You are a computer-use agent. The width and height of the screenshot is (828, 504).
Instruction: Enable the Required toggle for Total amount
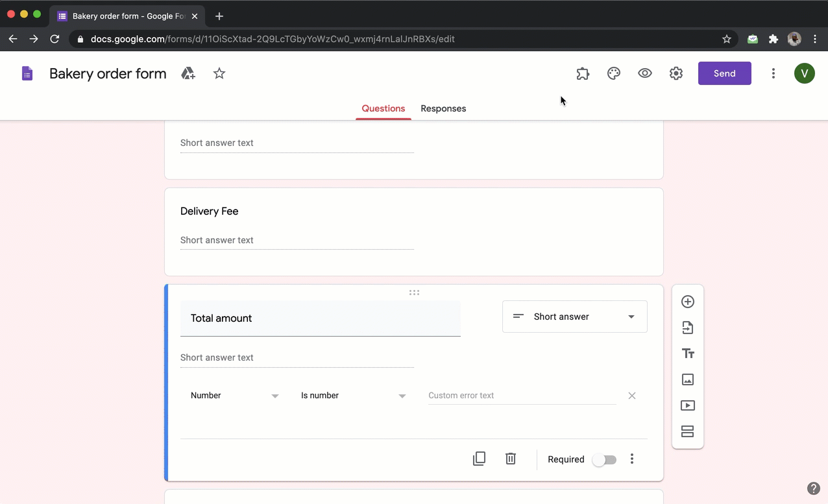click(x=604, y=459)
